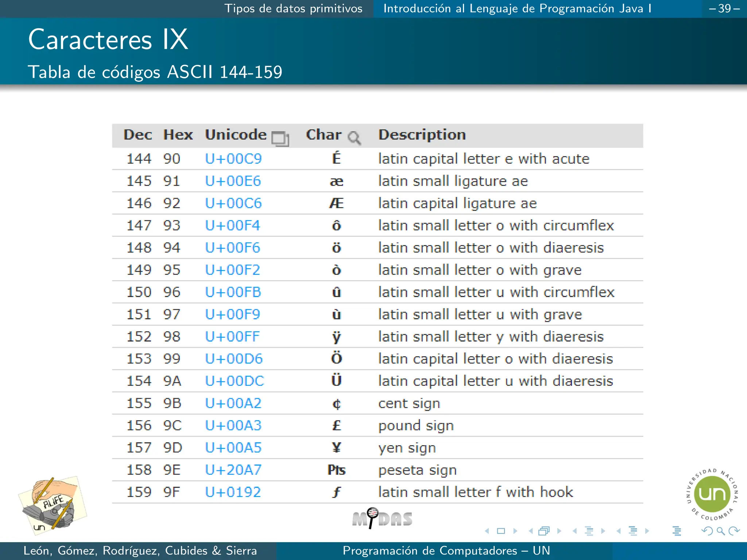Open the U+00DC Unicode link
Image resolution: width=747 pixels, height=560 pixels.
pos(235,381)
